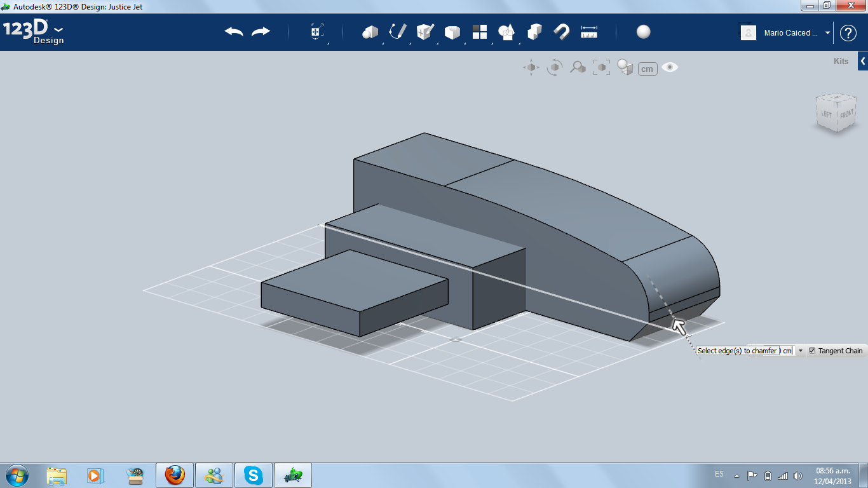Redo the undone action
Viewport: 868px width, 488px height.
[261, 32]
